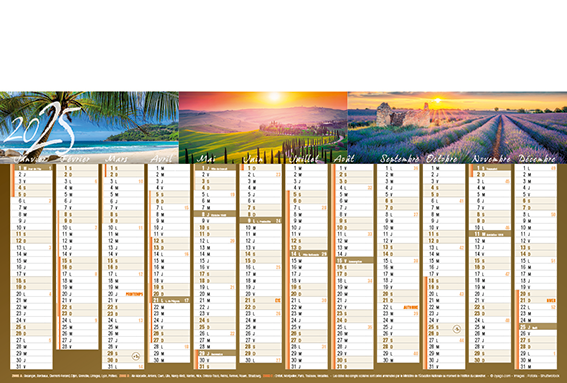Select 9 June Pentecôte Monday row
This screenshot has height=383, width=567.
261,221
